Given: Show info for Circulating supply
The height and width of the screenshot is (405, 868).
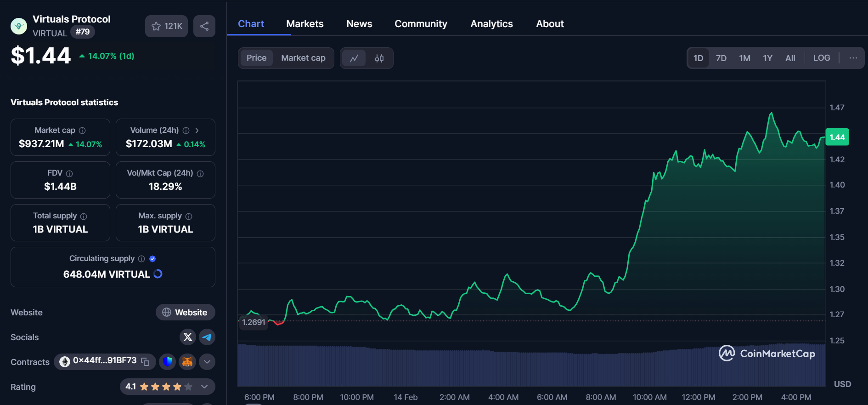Looking at the screenshot, I should coord(141,259).
